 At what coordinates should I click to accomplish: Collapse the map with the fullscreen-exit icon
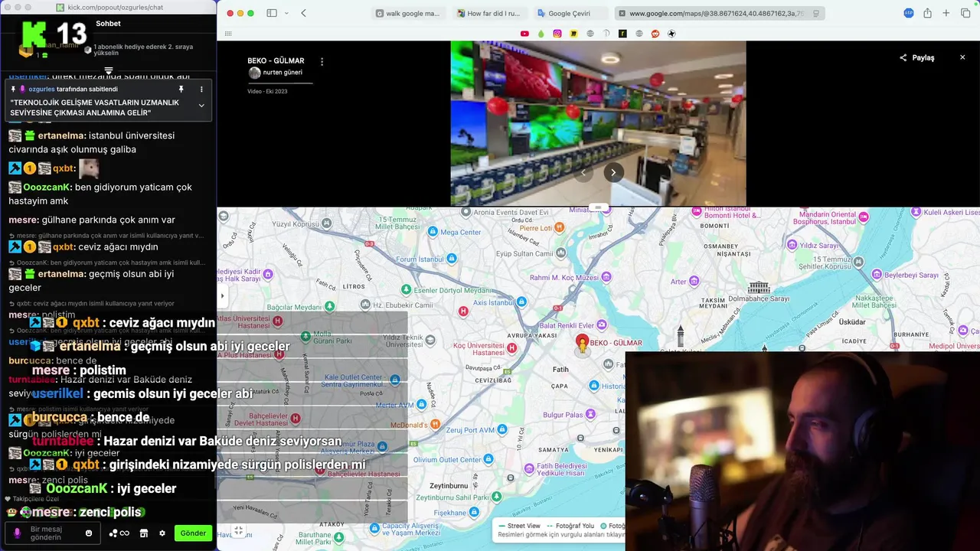pos(238,530)
